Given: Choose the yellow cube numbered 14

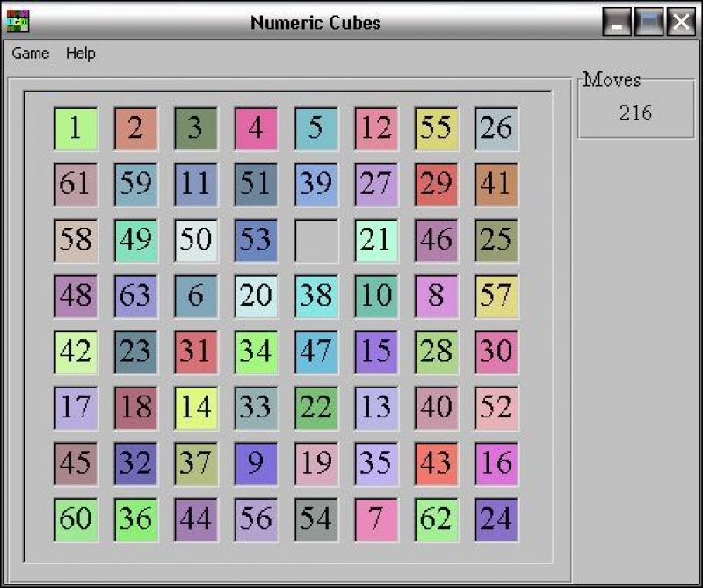Looking at the screenshot, I should (196, 409).
